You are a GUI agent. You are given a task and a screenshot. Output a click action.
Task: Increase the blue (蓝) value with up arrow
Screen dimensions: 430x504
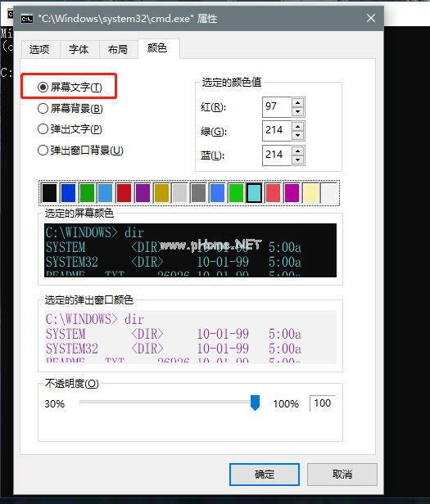click(297, 151)
